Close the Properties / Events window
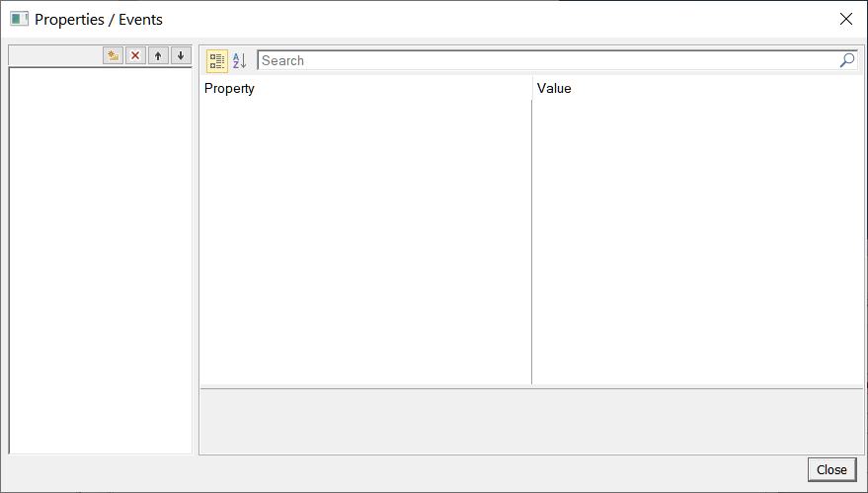The width and height of the screenshot is (868, 493). click(x=845, y=19)
